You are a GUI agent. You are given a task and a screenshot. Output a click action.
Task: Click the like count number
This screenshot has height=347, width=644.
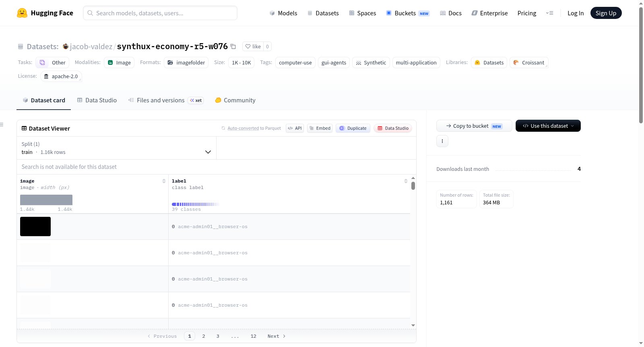267,46
